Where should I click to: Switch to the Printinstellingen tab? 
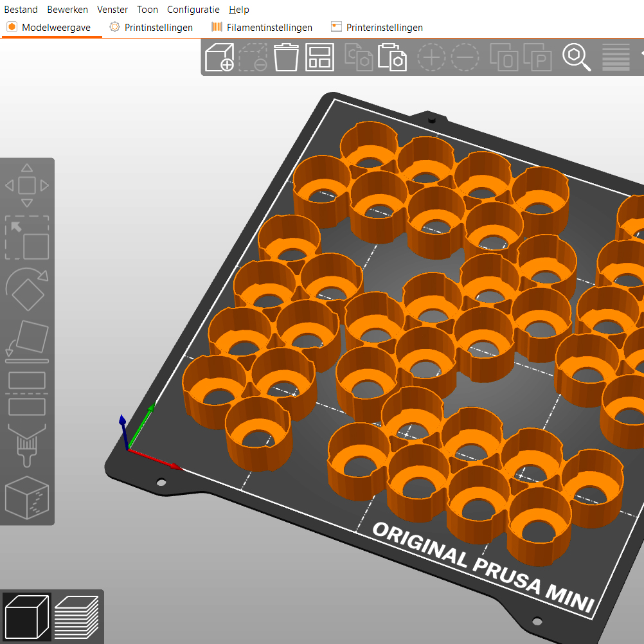(x=151, y=28)
